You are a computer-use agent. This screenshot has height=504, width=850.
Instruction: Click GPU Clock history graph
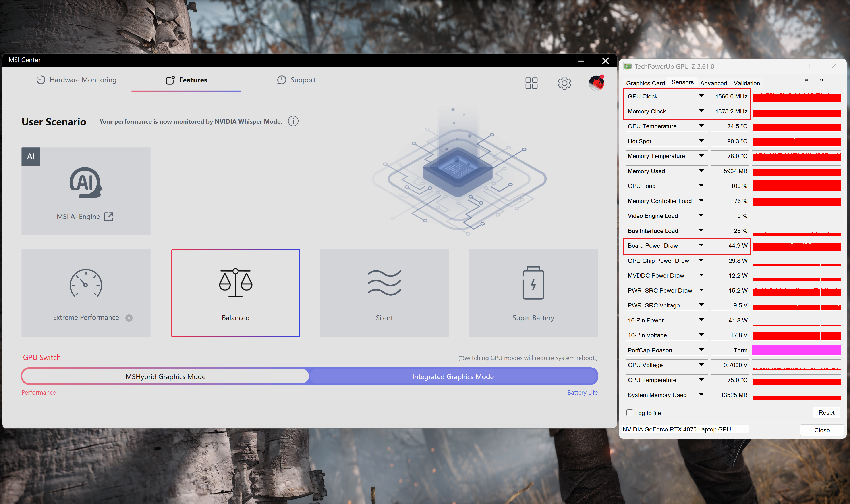point(797,96)
